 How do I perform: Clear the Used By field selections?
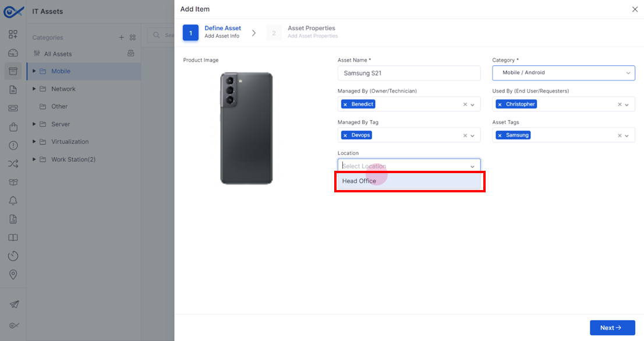coord(620,104)
